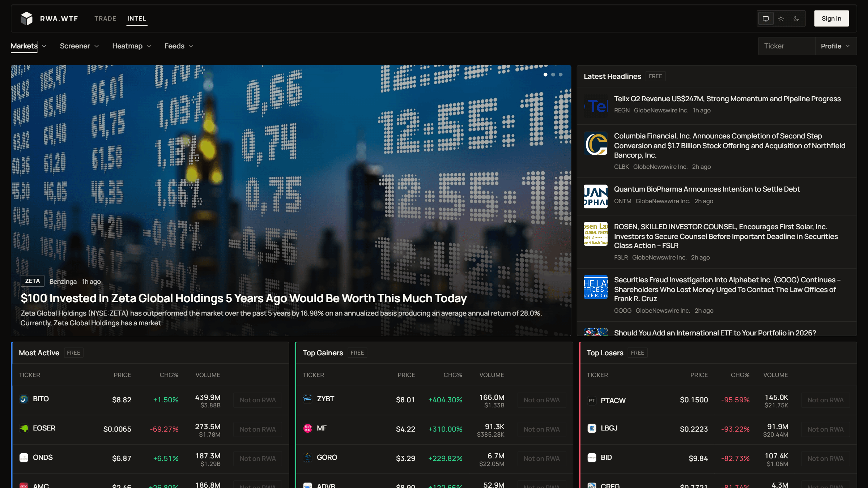
Task: Click Not on RWA for ZYBT
Action: [x=541, y=400]
